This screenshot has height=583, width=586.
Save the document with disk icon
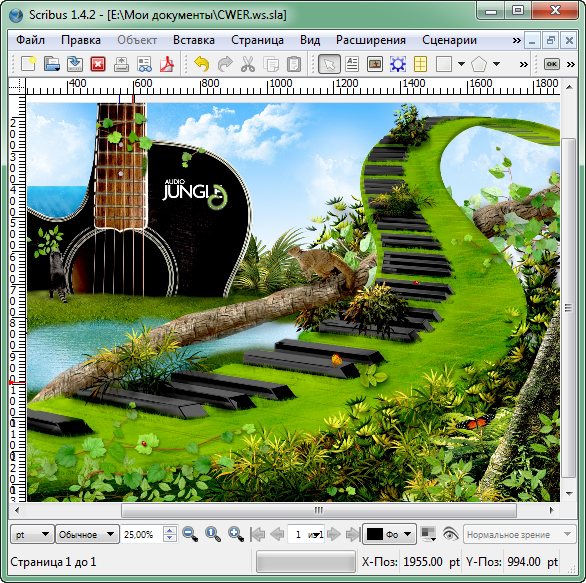75,64
